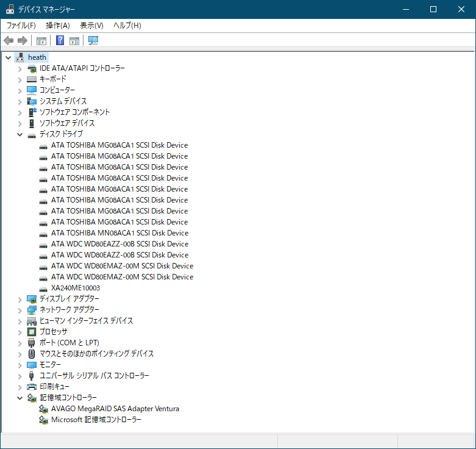
Task: Click the Device Manager title bar icon
Action: click(10, 9)
